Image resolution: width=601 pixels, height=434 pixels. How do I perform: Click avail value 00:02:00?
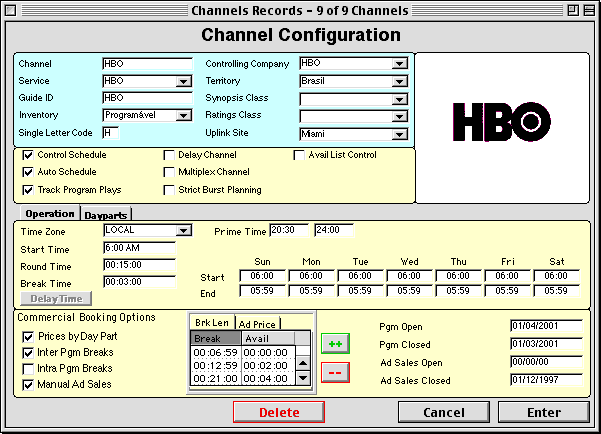[266, 366]
